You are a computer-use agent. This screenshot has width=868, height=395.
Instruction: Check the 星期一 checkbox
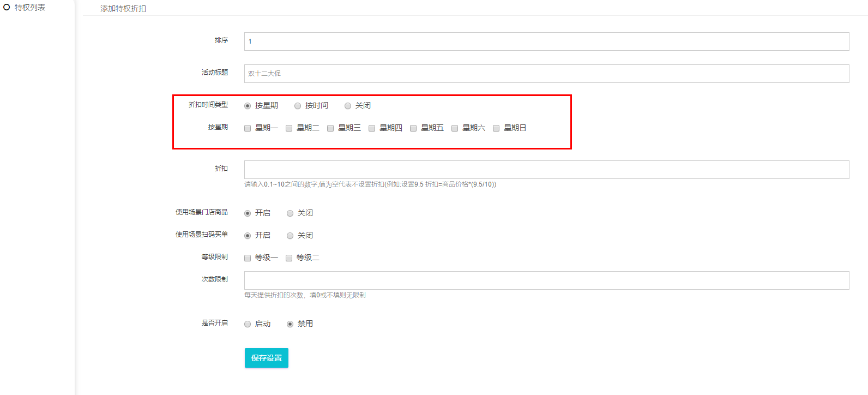coord(248,128)
